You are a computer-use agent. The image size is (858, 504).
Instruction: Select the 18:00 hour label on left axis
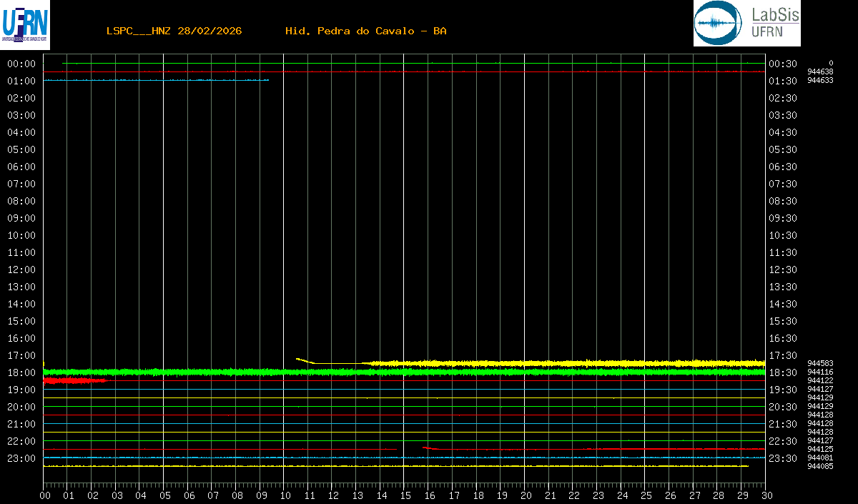pos(21,372)
